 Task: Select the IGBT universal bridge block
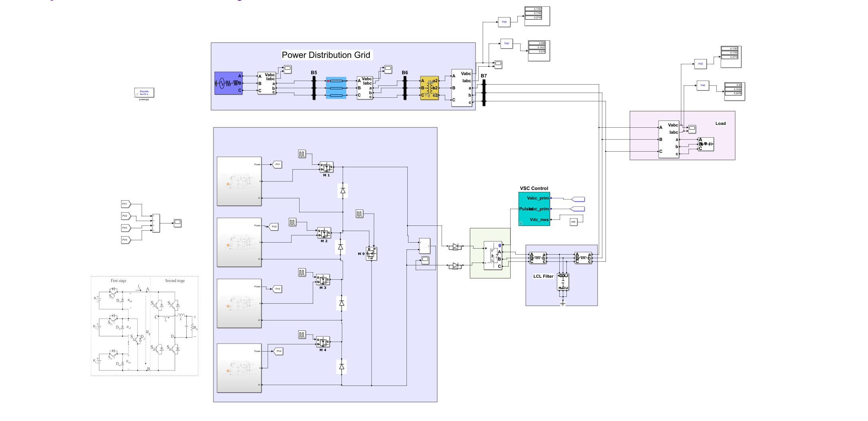(493, 255)
